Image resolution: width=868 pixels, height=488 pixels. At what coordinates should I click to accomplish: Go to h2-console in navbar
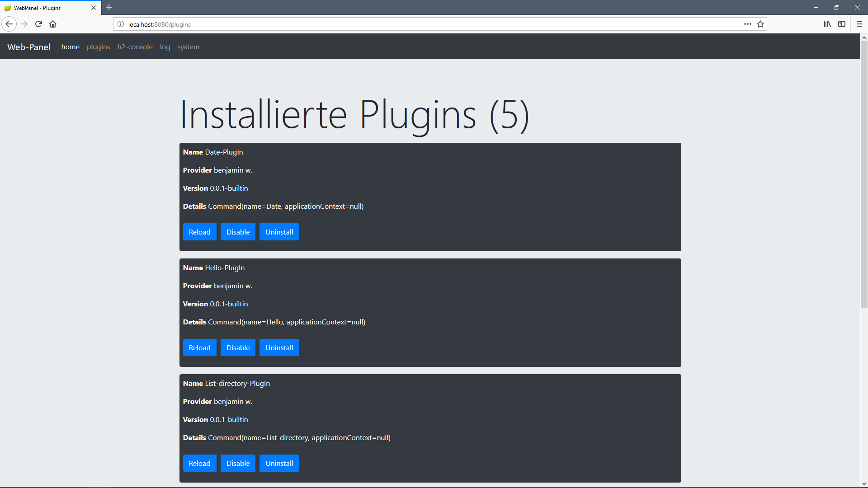click(x=135, y=47)
